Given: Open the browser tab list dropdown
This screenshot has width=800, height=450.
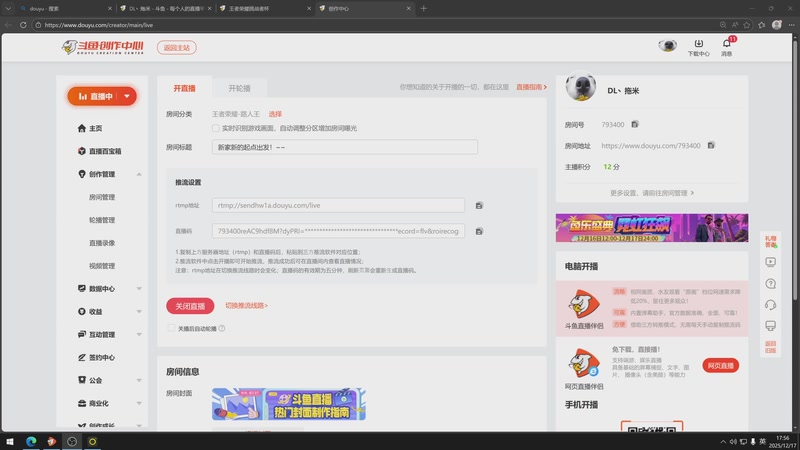Looking at the screenshot, I should (x=8, y=8).
